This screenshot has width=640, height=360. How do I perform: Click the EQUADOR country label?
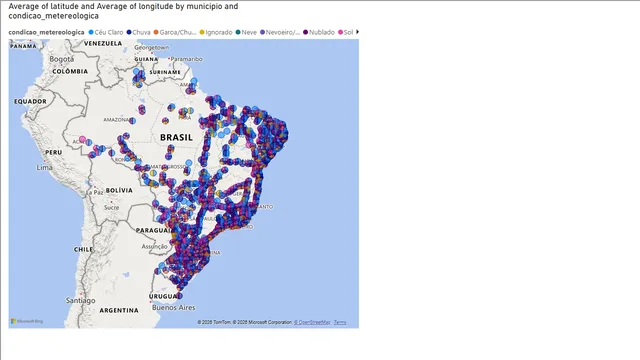coord(30,101)
